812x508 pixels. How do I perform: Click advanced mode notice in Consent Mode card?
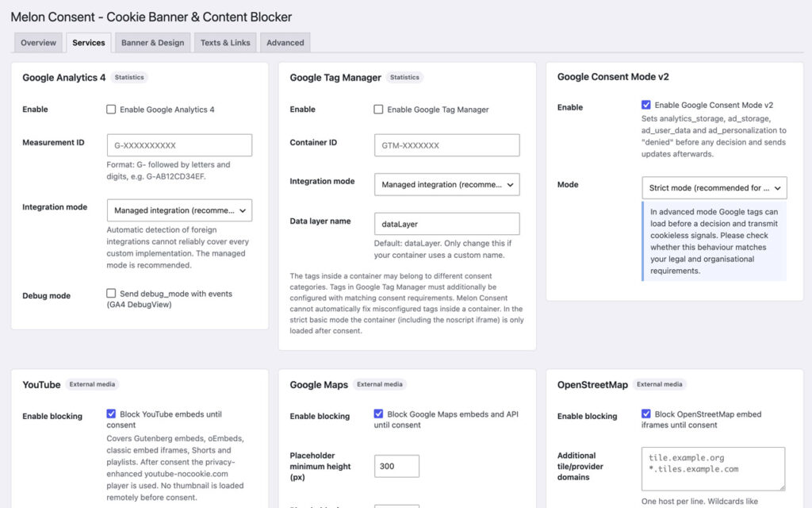coord(714,241)
